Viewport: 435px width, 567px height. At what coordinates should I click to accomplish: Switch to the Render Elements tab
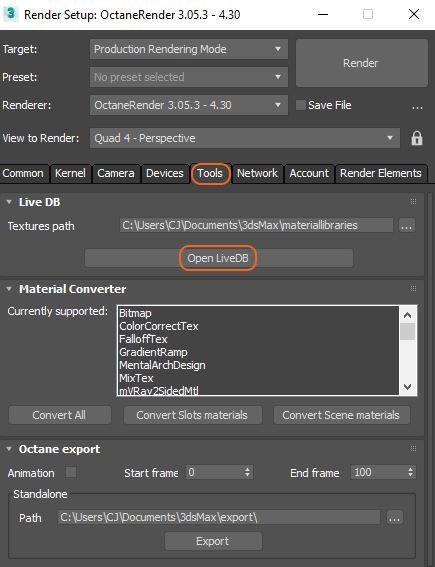(381, 173)
